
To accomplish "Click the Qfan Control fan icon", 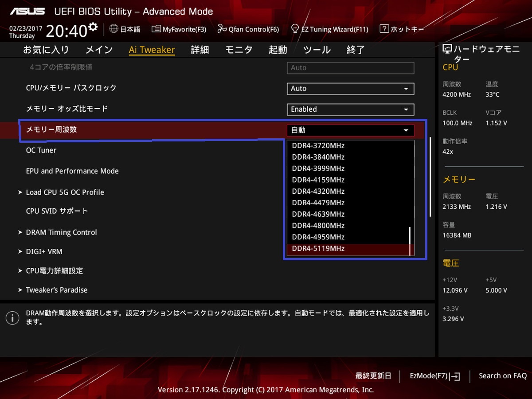I will click(x=222, y=29).
